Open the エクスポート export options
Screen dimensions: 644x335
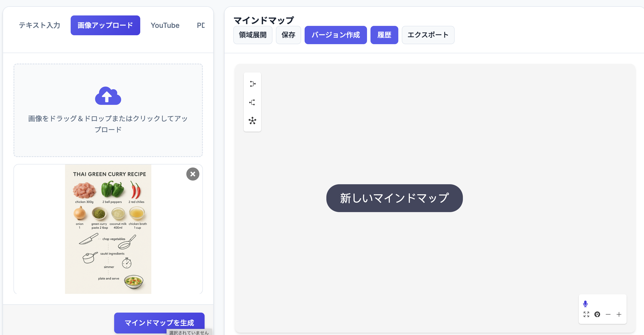pyautogui.click(x=428, y=35)
